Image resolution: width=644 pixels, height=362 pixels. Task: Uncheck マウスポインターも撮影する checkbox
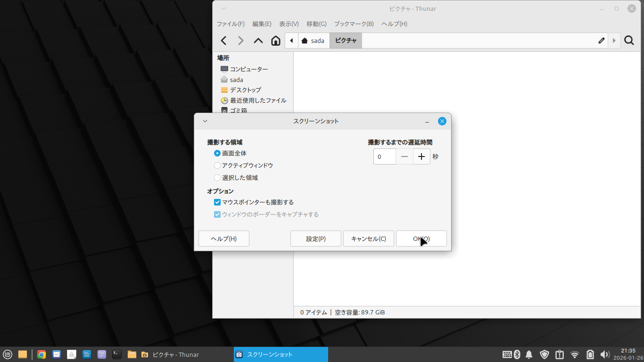click(x=217, y=202)
